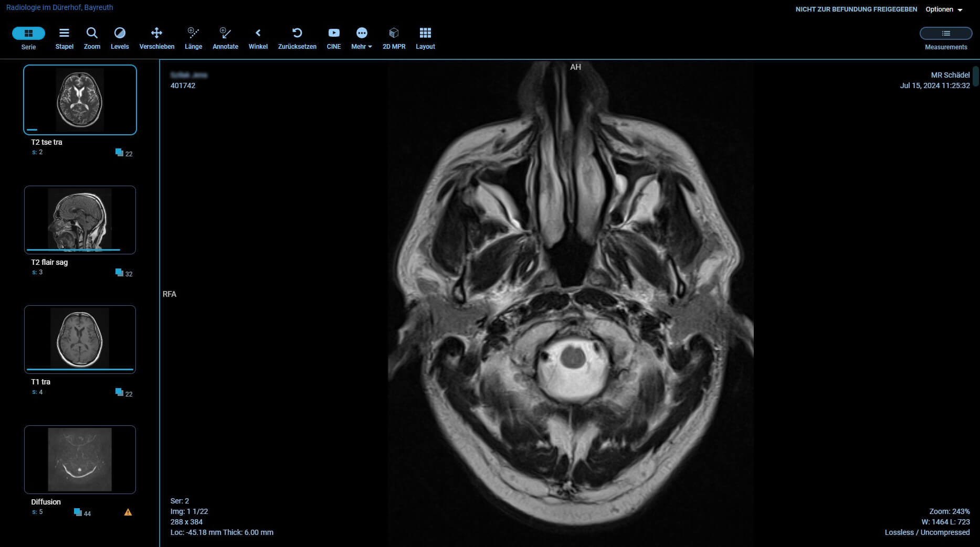Open the Optionen dropdown menu
Viewport: 980px width, 547px height.
[x=944, y=9]
